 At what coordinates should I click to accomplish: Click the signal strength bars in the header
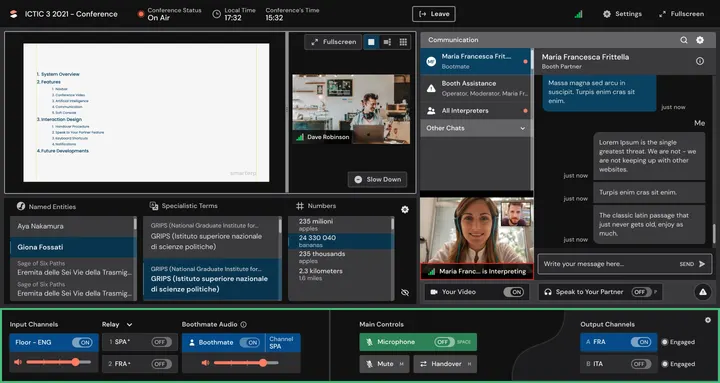click(578, 14)
